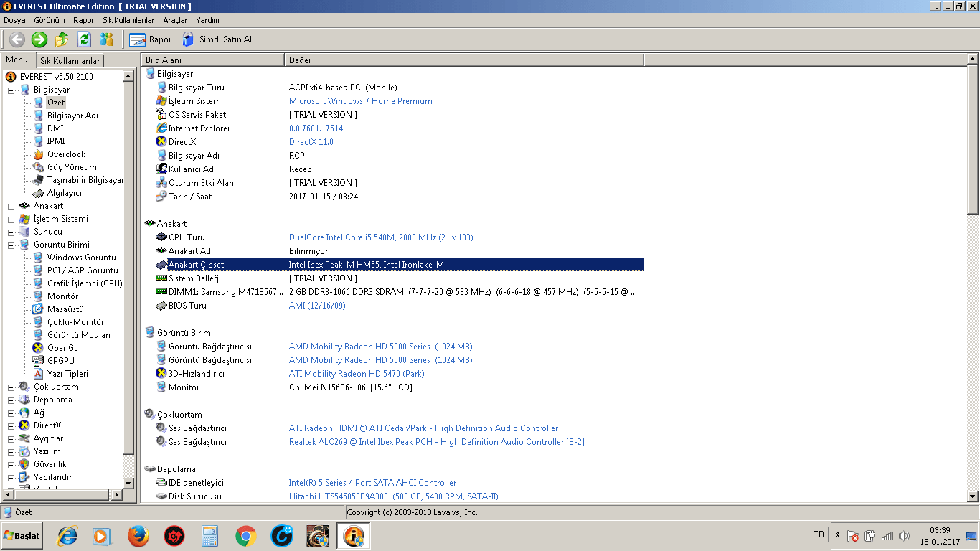980x551 pixels.
Task: Open the Monitör tree item
Action: tap(63, 296)
